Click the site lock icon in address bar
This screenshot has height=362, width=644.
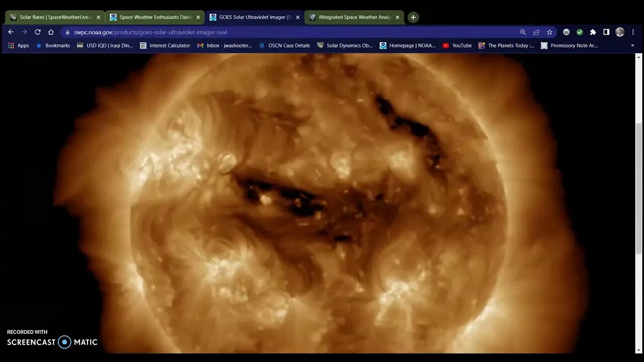pyautogui.click(x=68, y=32)
